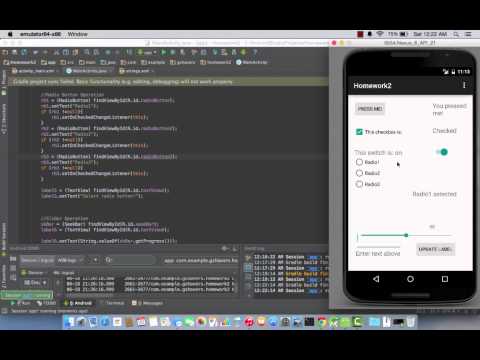Select the Radio3 radio button
The image size is (480, 360).
point(359,184)
